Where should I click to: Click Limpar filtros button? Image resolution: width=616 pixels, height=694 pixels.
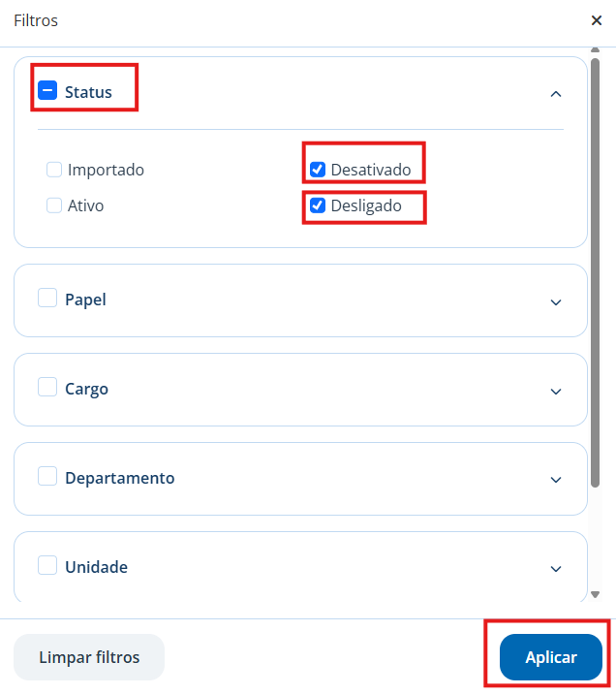tap(89, 657)
